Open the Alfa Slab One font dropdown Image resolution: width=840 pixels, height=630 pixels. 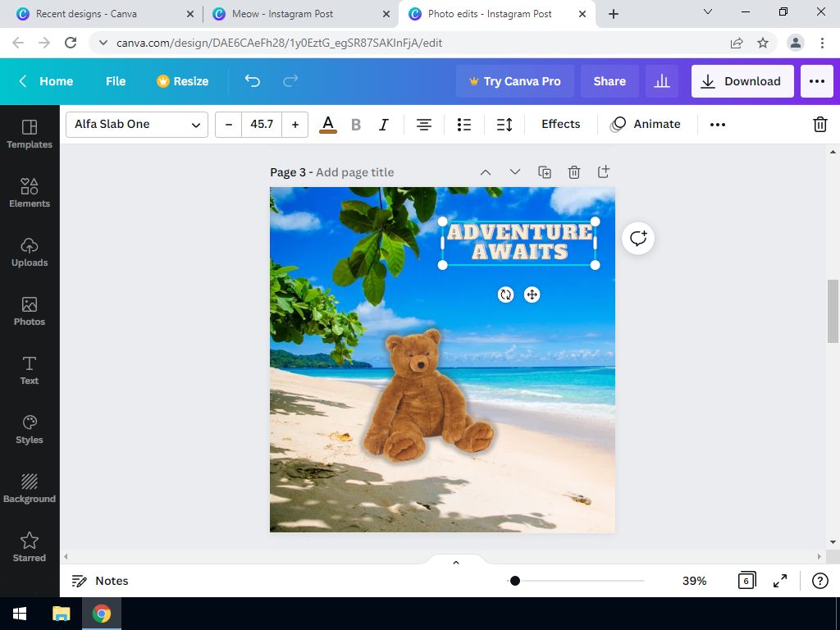137,125
